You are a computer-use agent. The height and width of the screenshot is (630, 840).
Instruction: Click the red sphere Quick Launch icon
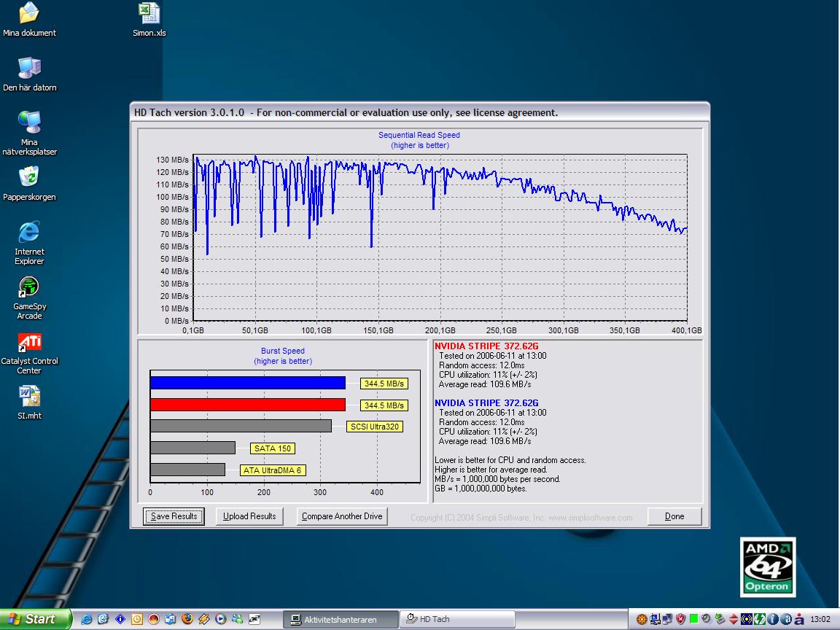coord(153,619)
